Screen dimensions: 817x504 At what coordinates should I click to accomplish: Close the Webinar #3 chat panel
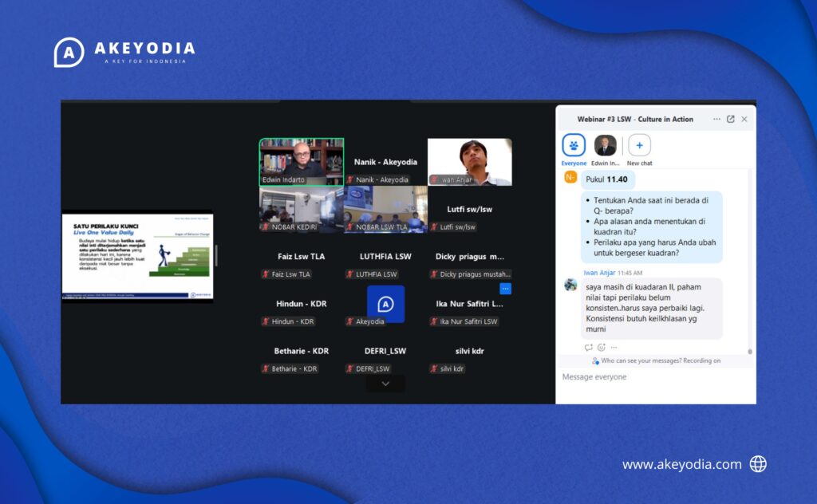pyautogui.click(x=744, y=120)
